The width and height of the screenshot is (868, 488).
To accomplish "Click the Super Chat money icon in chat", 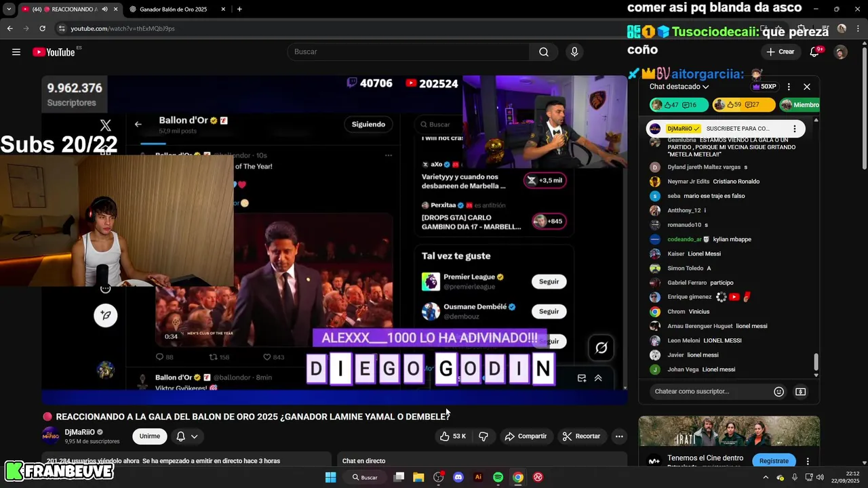I will pos(800,392).
